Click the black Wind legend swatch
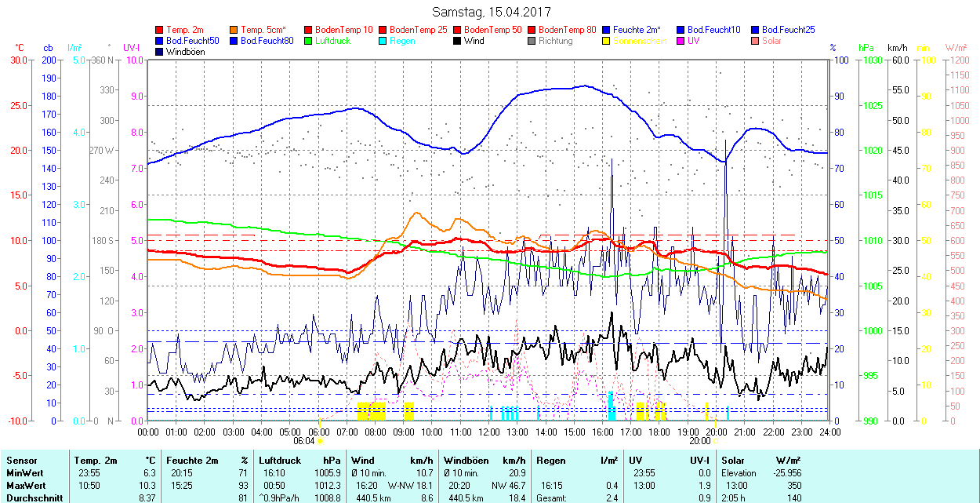This screenshot has height=503, width=980. point(456,41)
